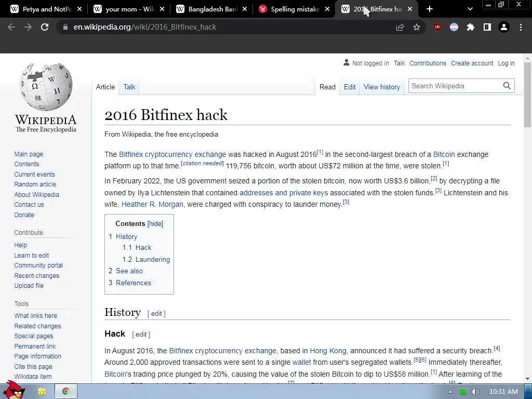Jump to 1.1 Hack in contents
Screen dimensions: 532x399
(x=137, y=248)
